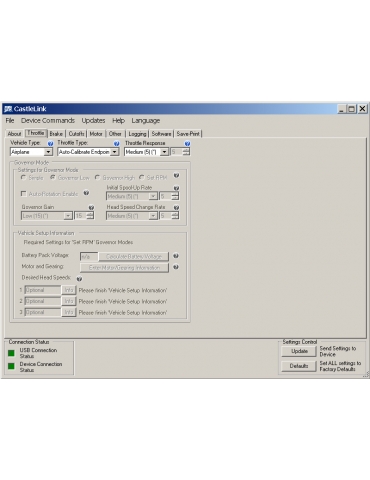Click the Defaults button
This screenshot has width=370, height=480.
tap(299, 366)
